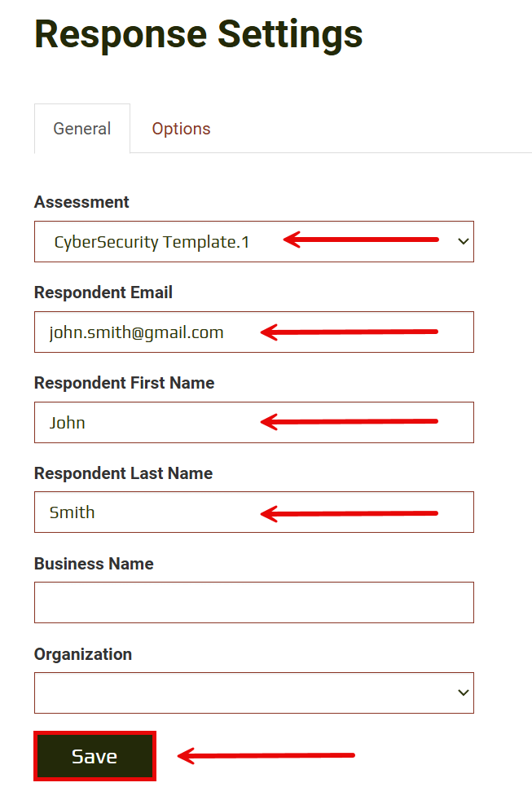
Task: Click the Response Settings page heading
Action: click(x=199, y=34)
